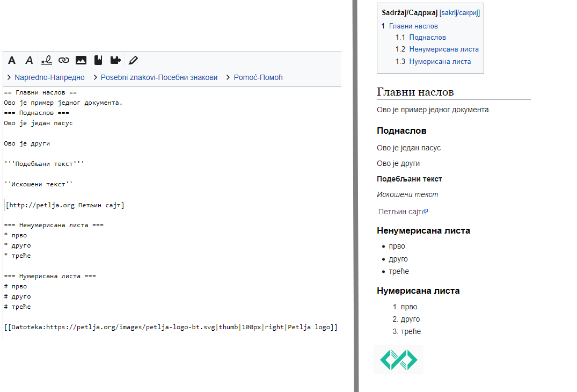Screen dimensions: 577x392
Task: Insert signature and timestamp
Action: (x=47, y=60)
